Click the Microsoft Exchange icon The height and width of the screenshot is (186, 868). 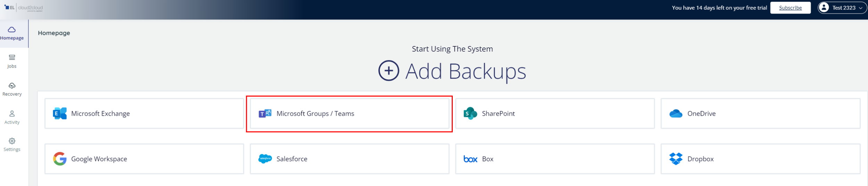coord(60,114)
